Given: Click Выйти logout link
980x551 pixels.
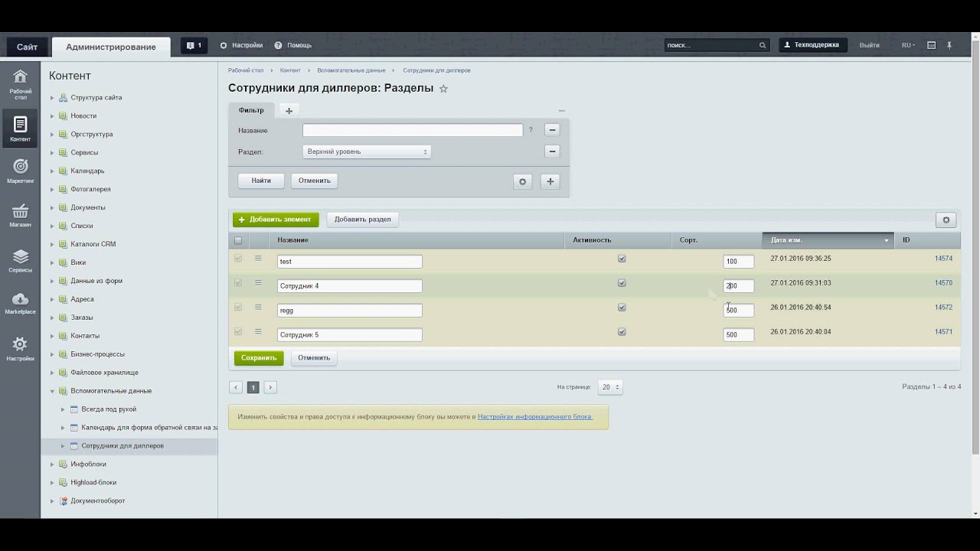Looking at the screenshot, I should click(869, 45).
